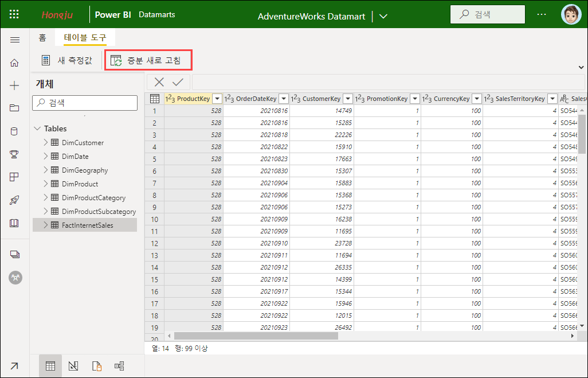Click the Create plus icon in sidebar
Viewport: 588px width, 378px height.
tap(14, 85)
